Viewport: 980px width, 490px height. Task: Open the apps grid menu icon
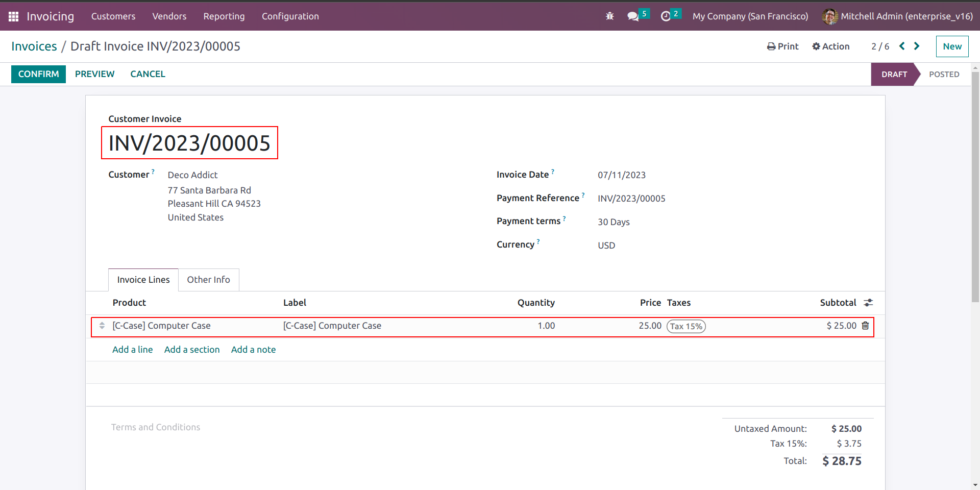pos(13,16)
